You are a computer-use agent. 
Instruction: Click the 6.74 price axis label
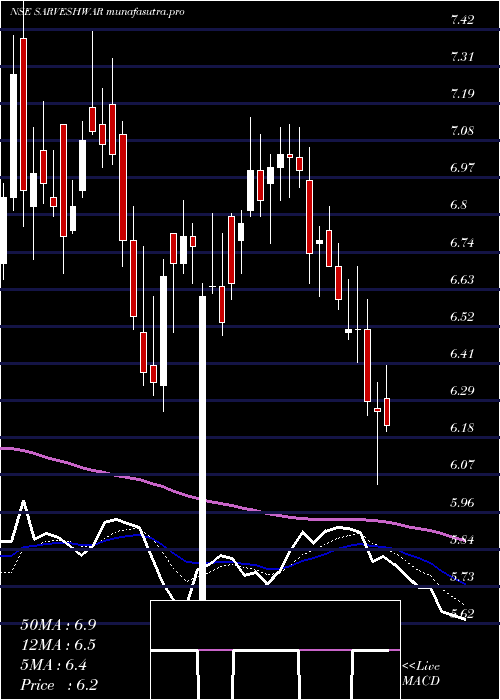click(462, 242)
